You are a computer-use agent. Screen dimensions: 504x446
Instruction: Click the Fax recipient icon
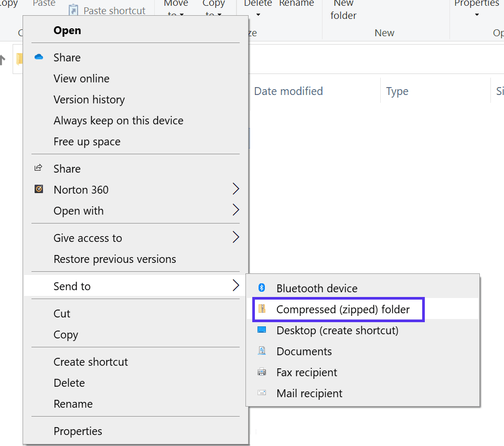point(261,372)
